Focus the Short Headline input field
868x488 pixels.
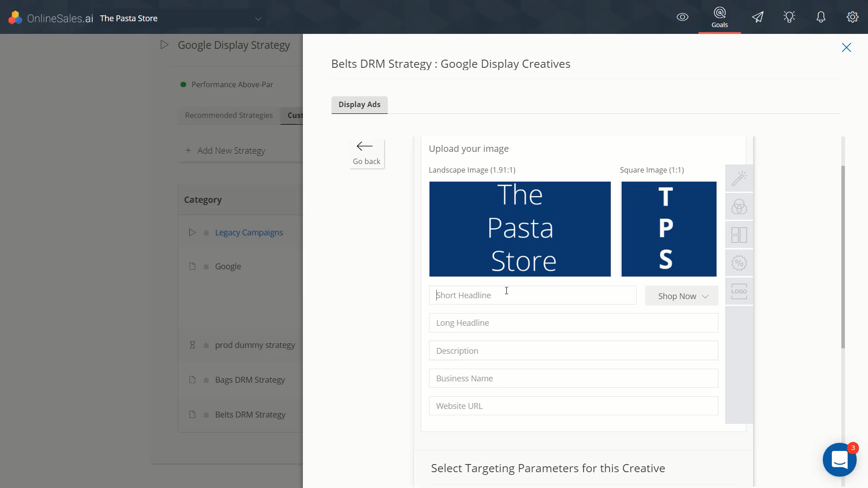pyautogui.click(x=532, y=295)
